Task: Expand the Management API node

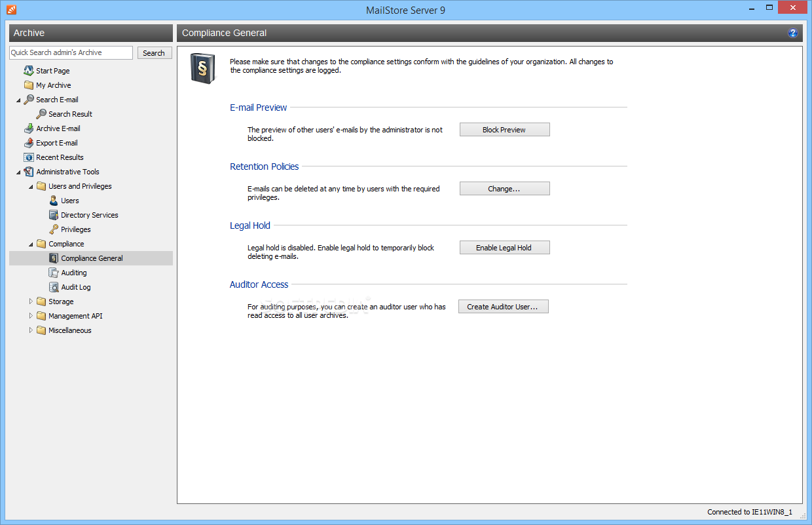Action: (x=31, y=316)
